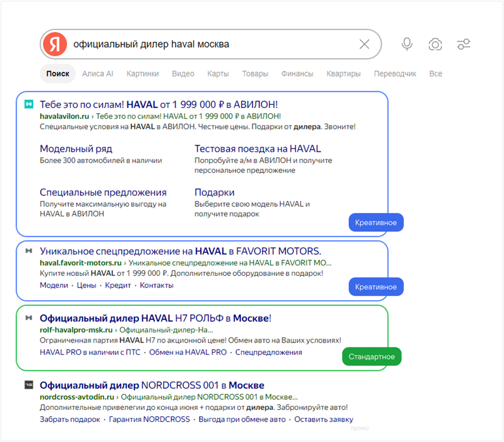Click 'Более 300 автомобилей в наличии' text
Viewport: 504px width, 442px height.
coord(101,160)
